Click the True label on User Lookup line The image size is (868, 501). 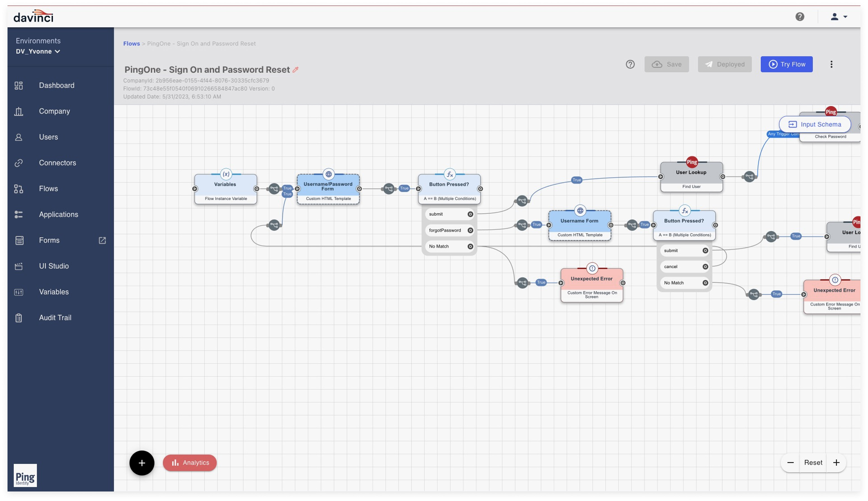(x=576, y=180)
